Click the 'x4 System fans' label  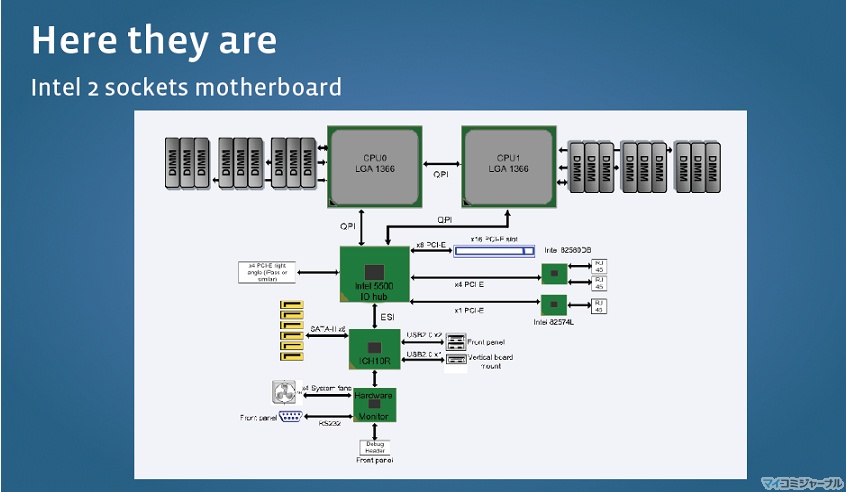(326, 388)
